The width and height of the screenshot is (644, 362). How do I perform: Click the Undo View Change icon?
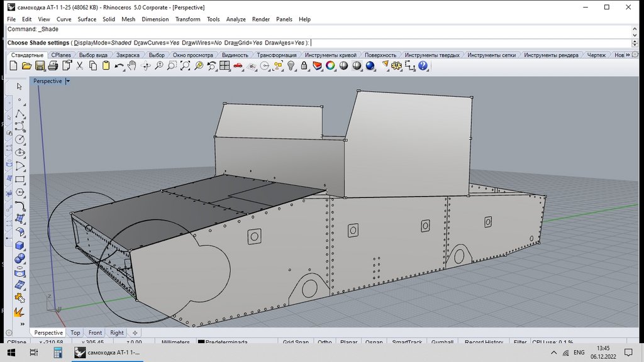pyautogui.click(x=212, y=65)
